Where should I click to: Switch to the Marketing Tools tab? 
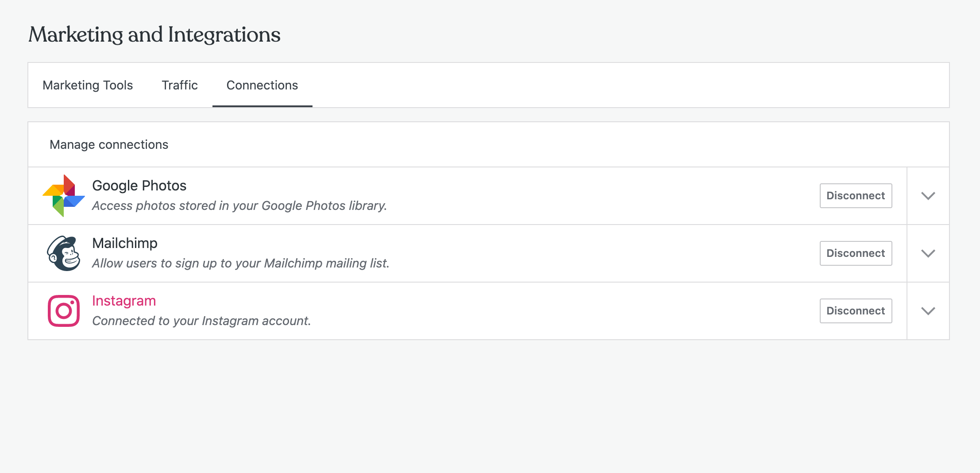[88, 85]
